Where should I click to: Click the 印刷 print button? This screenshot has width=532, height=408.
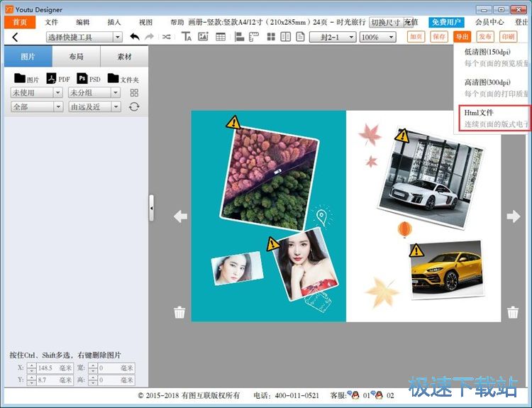[509, 37]
